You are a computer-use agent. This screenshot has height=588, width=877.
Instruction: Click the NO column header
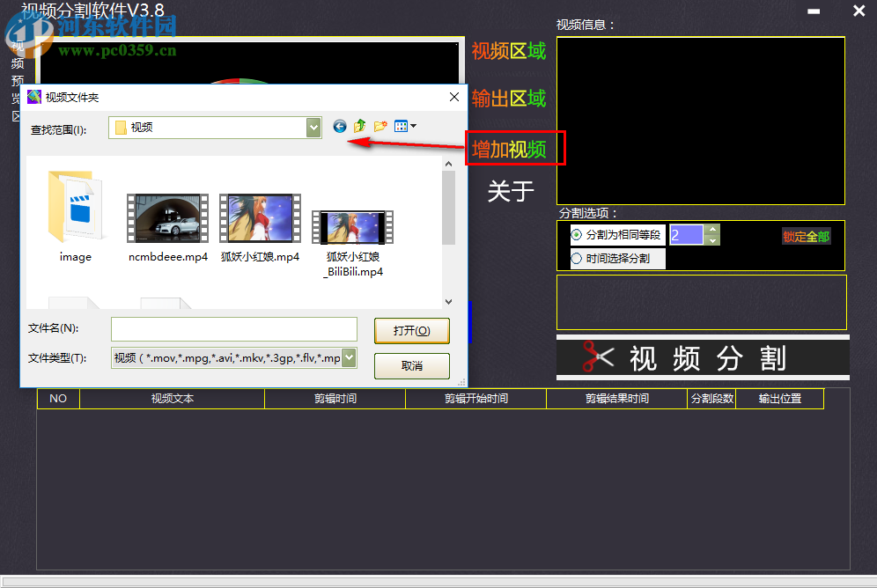click(x=58, y=399)
